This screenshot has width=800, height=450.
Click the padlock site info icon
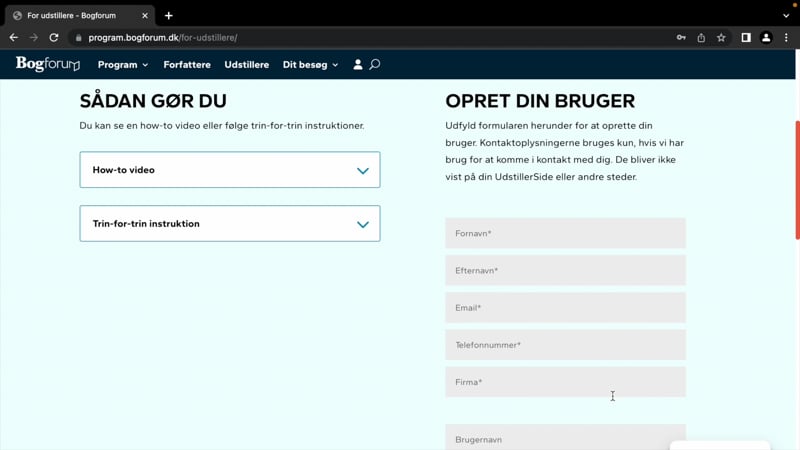(79, 38)
